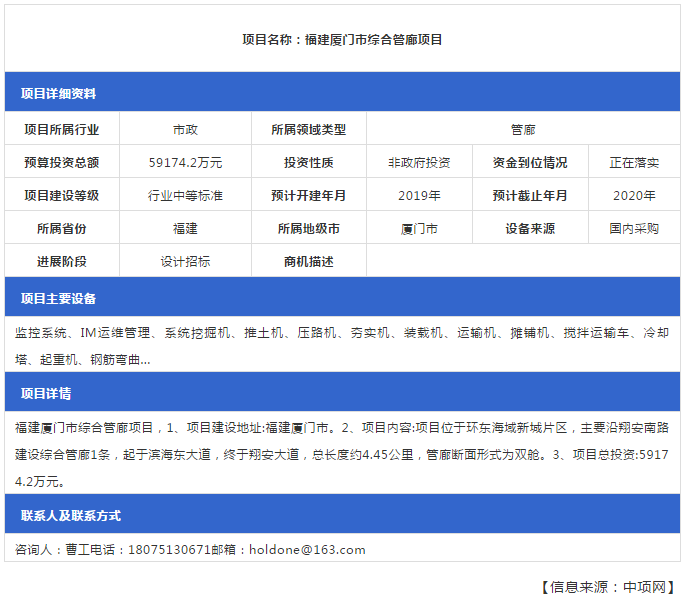Select the 项目详细资料 section header
Screen dimensions: 686x597
tap(58, 94)
